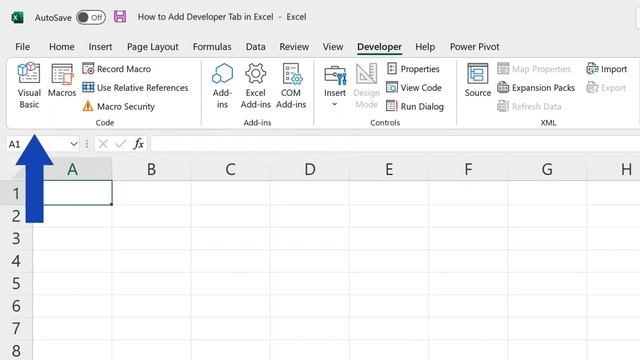640x360 pixels.
Task: Open Macro Security settings
Action: [x=118, y=107]
